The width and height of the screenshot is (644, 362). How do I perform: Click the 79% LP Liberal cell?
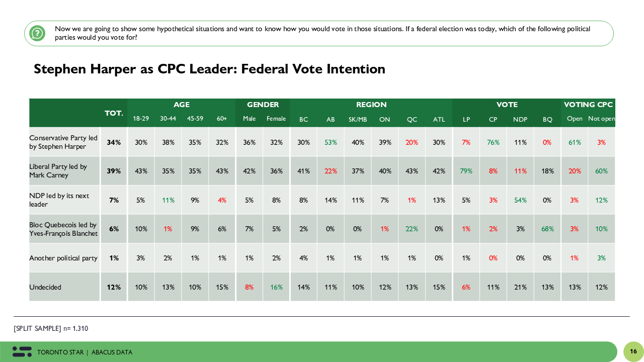click(466, 171)
